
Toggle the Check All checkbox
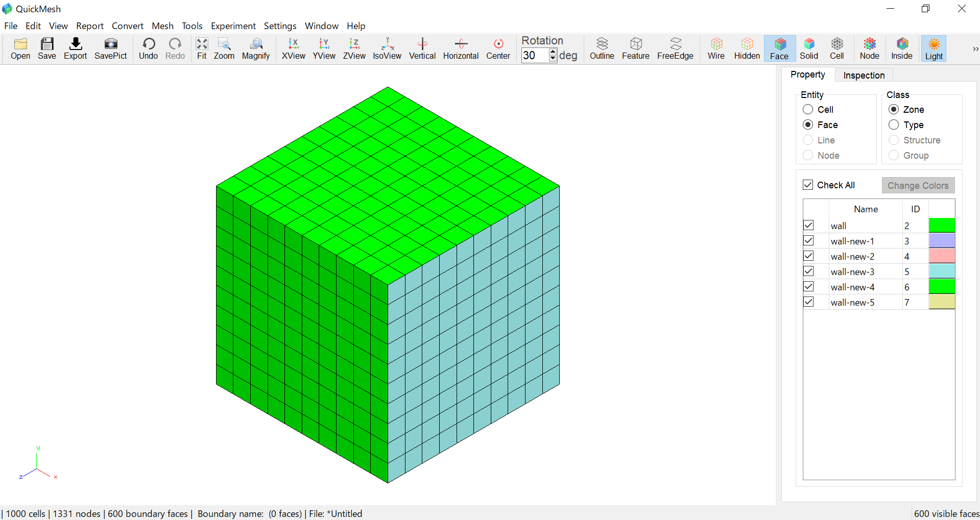click(x=808, y=185)
